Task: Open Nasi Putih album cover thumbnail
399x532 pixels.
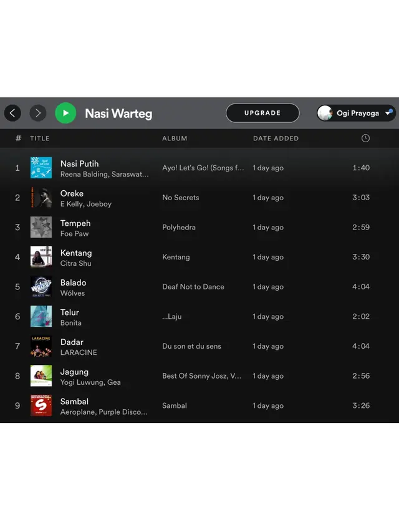Action: click(x=41, y=168)
